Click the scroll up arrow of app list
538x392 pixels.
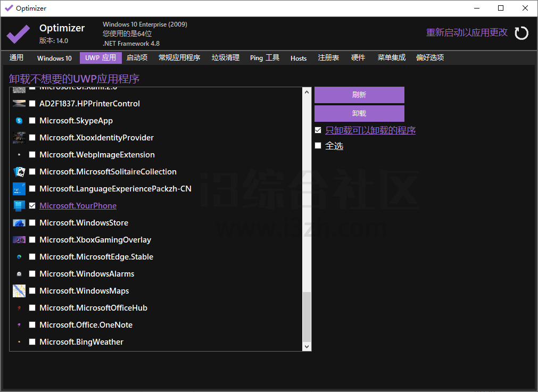pyautogui.click(x=307, y=92)
